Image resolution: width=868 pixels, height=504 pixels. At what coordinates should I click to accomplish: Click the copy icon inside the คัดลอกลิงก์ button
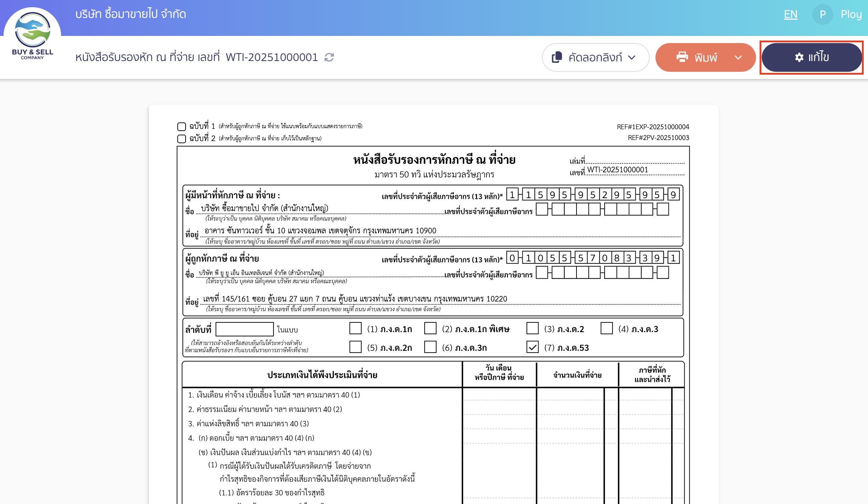[x=557, y=57]
